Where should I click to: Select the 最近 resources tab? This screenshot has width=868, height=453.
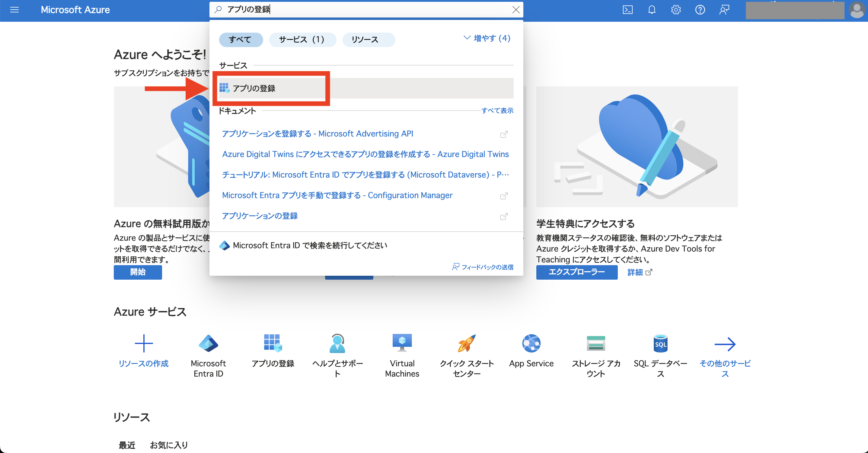127,445
